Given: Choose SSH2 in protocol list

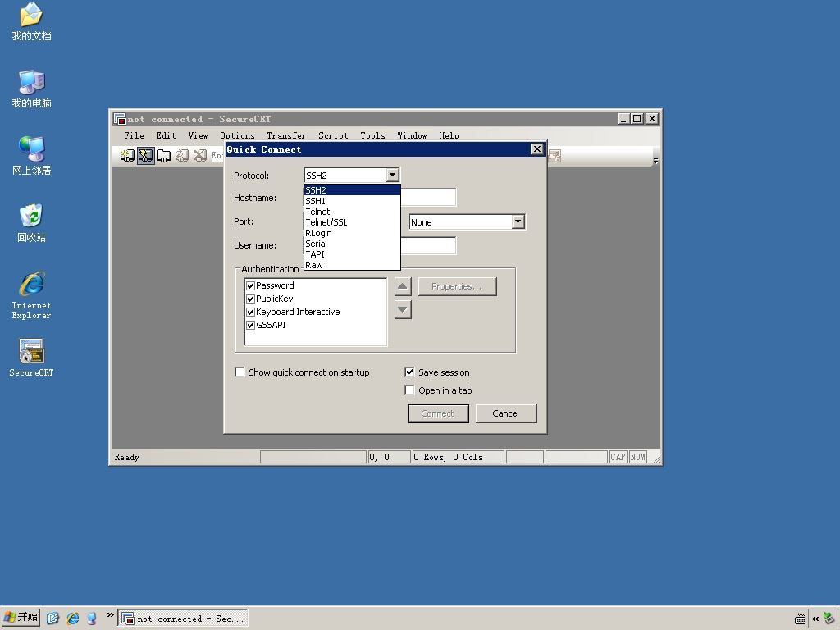Looking at the screenshot, I should (x=352, y=190).
